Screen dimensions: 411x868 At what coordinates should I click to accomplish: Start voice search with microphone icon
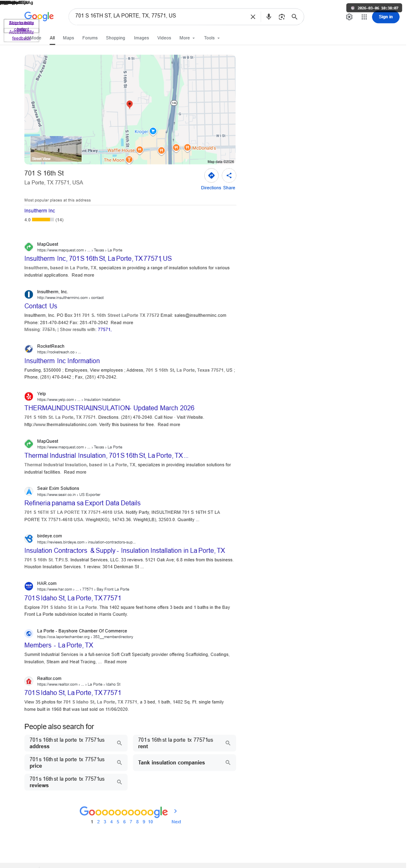(268, 17)
